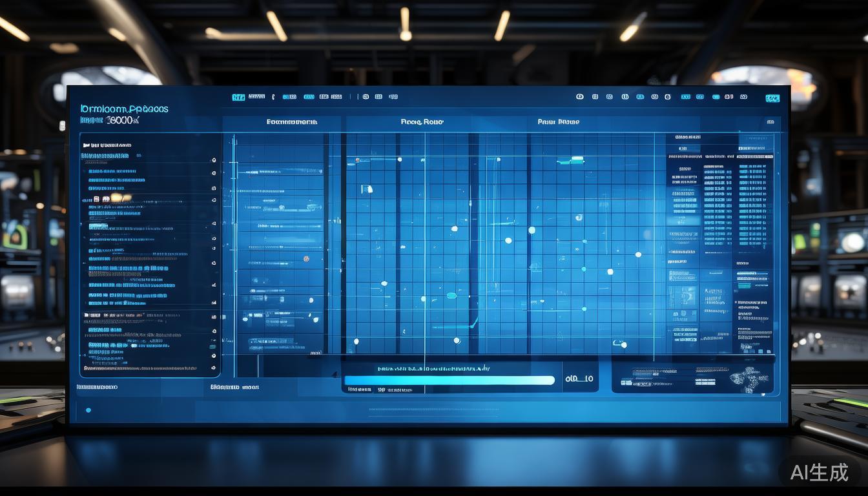The image size is (868, 496).
Task: Click the first cyan-highlighted icon in the top toolbar
Action: coord(238,97)
